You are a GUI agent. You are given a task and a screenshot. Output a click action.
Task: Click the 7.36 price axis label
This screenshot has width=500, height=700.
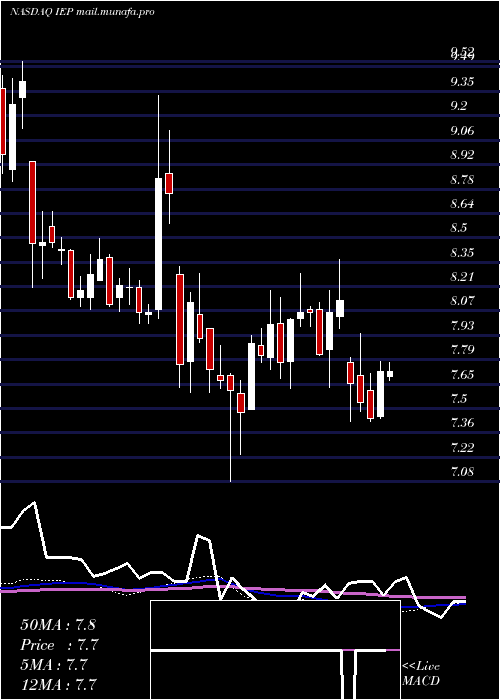coord(462,422)
